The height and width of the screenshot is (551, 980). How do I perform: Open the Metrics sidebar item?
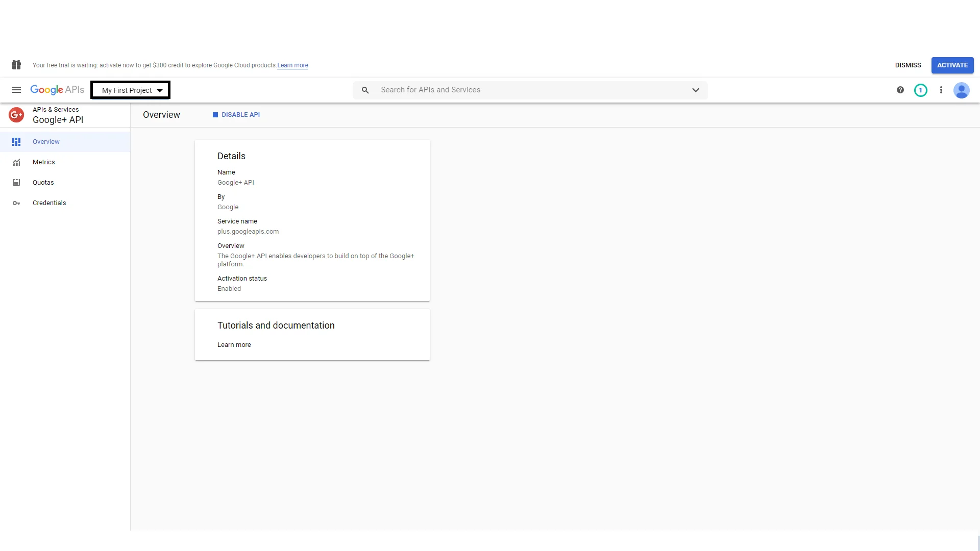tap(43, 162)
